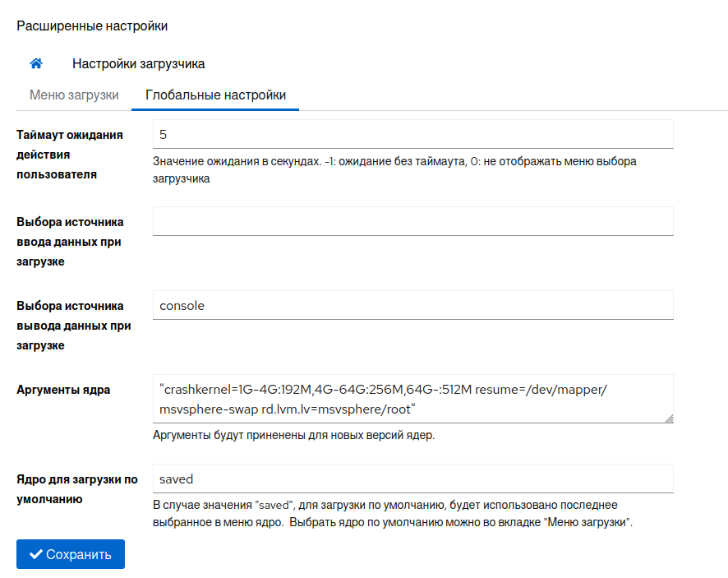728x578 pixels.
Task: Click the Выбора источника вывода данных label
Action: pyautogui.click(x=70, y=326)
